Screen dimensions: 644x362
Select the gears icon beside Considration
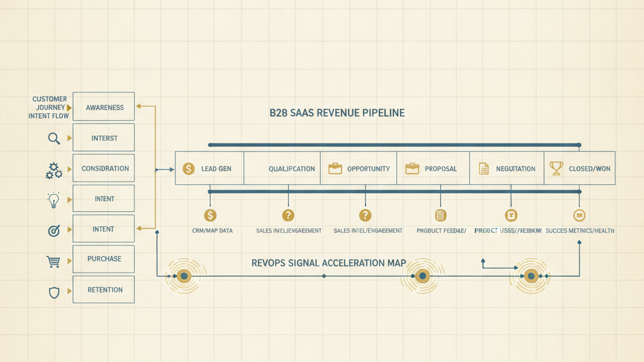pos(54,170)
